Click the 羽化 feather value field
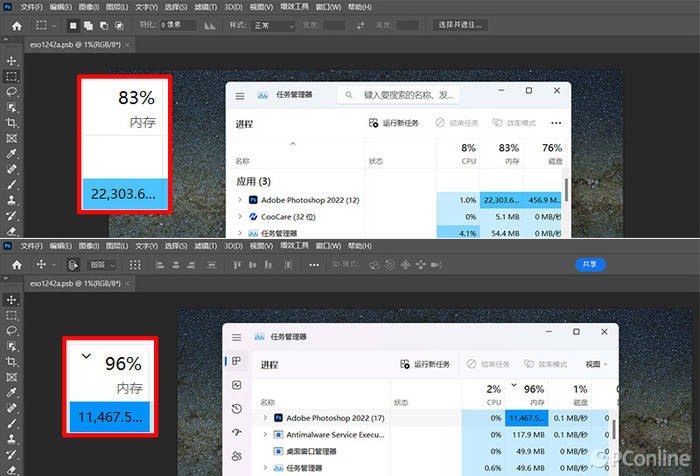The width and height of the screenshot is (700, 476). [x=178, y=25]
